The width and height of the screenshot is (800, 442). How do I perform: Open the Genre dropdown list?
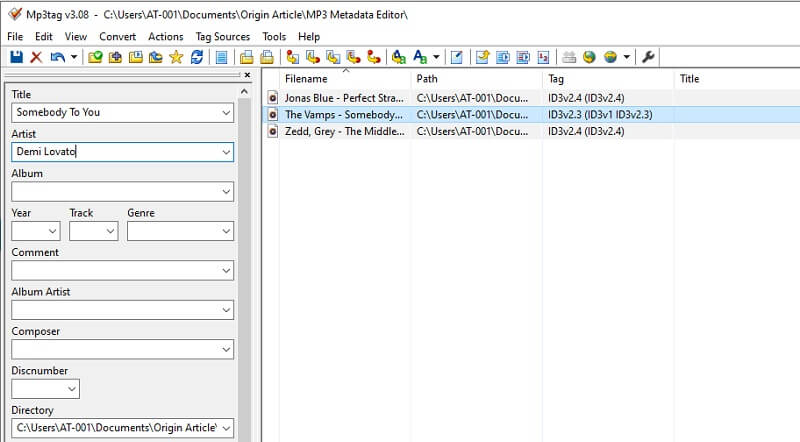pyautogui.click(x=225, y=231)
